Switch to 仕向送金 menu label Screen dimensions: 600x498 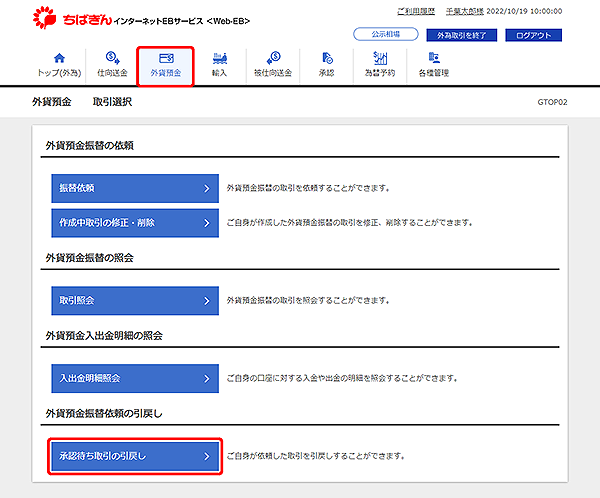112,73
